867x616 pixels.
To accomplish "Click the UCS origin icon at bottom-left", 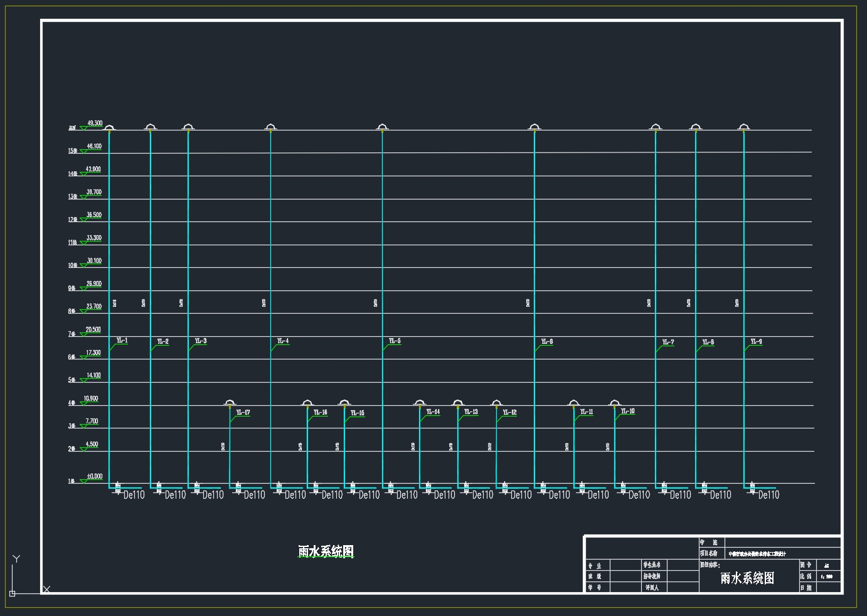I will pos(12,593).
